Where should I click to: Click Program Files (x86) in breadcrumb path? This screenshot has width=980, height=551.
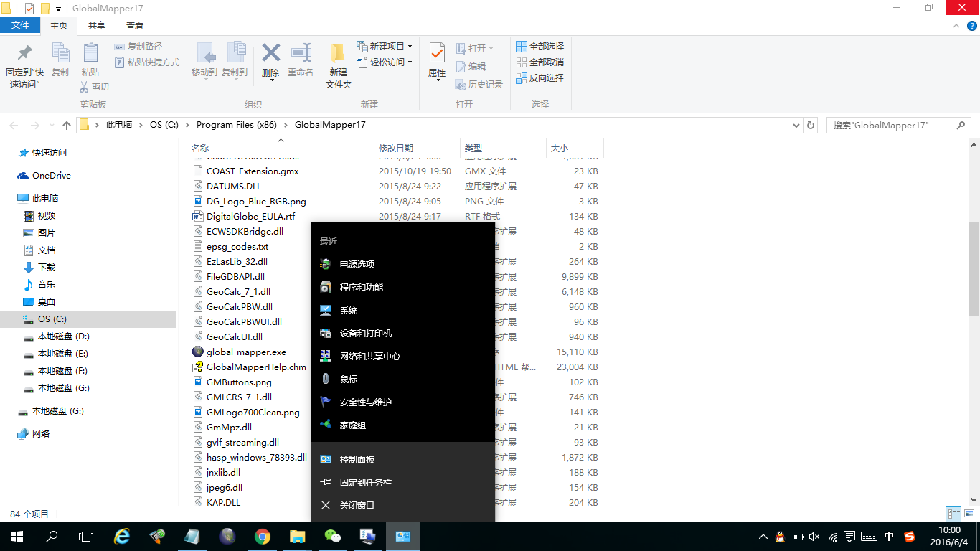coord(237,125)
